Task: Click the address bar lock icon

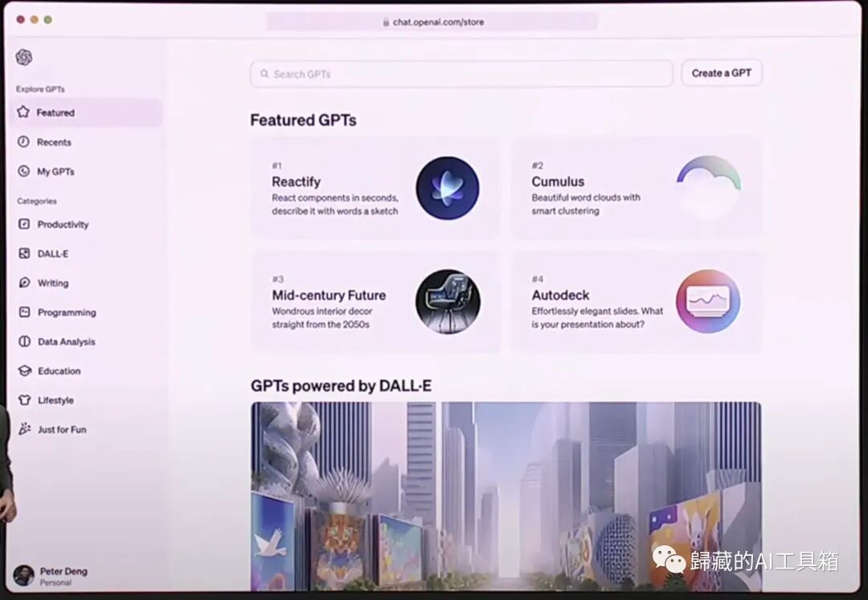Action: coord(386,22)
